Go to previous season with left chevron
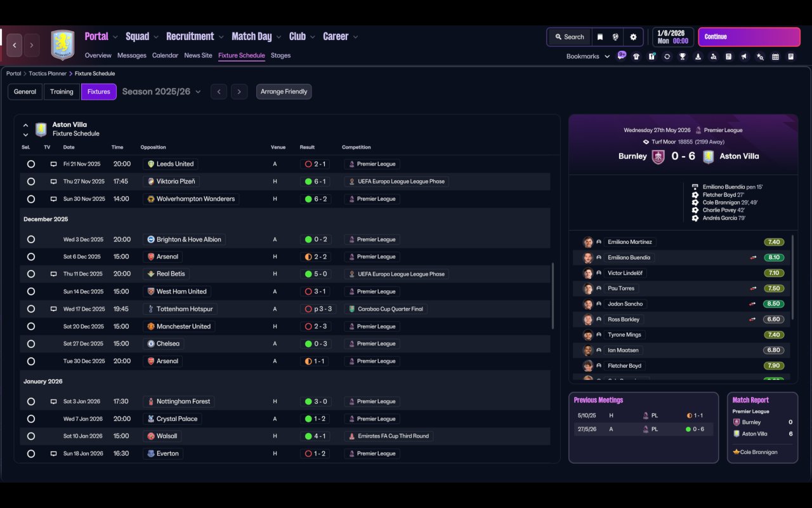 [x=219, y=91]
